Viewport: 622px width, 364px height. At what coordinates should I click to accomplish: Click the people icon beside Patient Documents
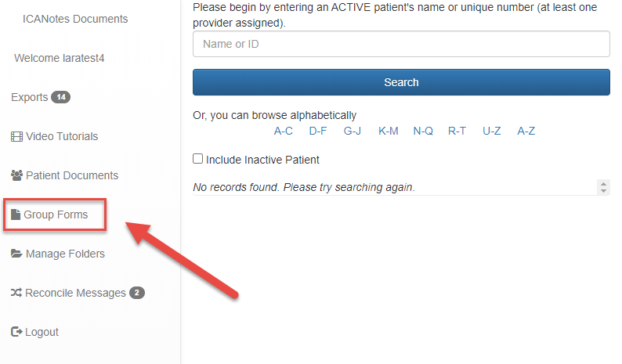tap(17, 175)
